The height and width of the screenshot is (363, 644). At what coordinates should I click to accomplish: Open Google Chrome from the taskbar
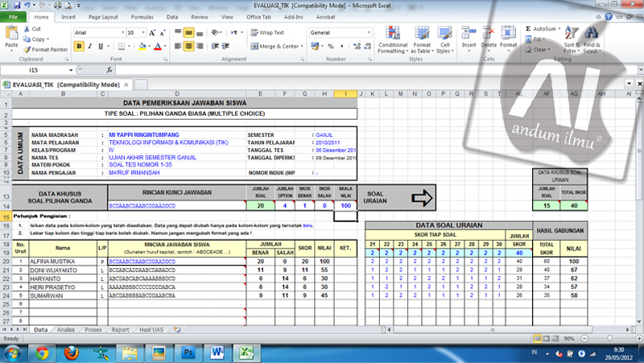pyautogui.click(x=42, y=353)
